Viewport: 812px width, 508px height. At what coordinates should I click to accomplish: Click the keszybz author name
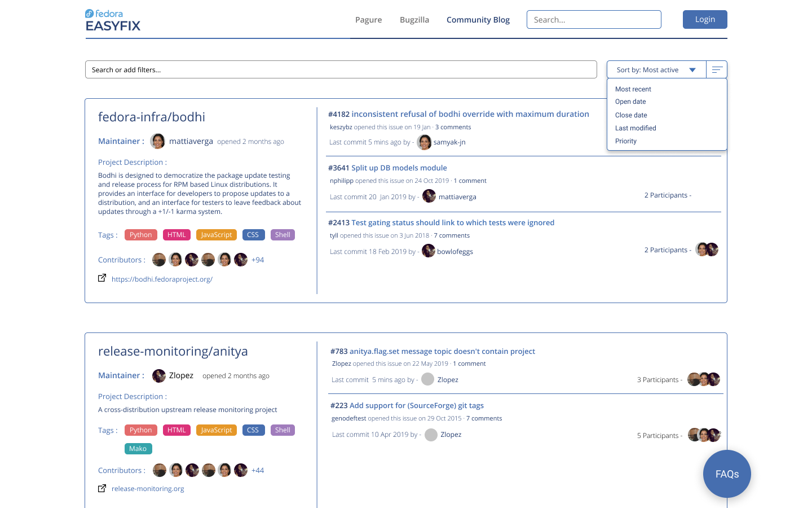(x=341, y=127)
